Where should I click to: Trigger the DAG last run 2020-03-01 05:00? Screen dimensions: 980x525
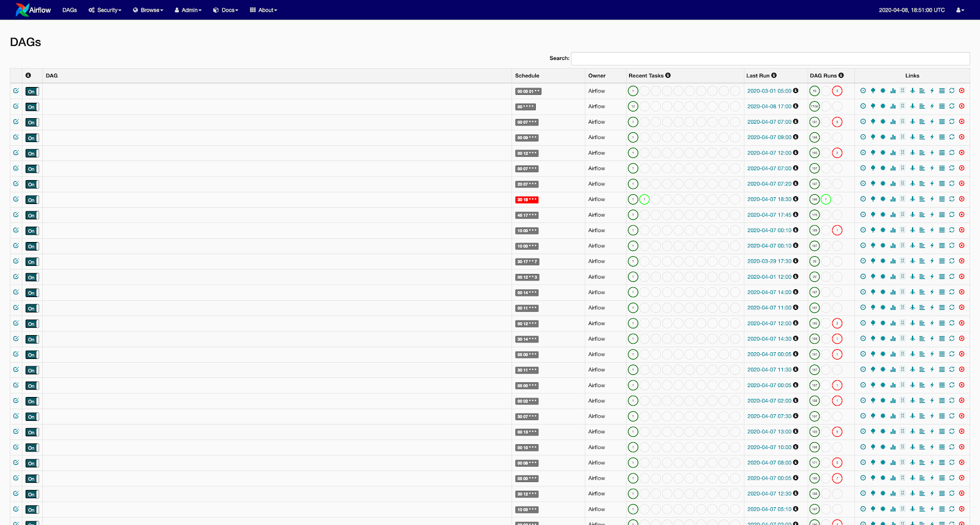pyautogui.click(x=863, y=91)
